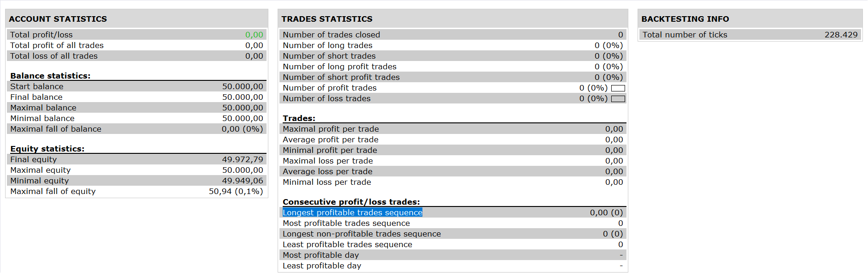Click Number of trades closed row
Viewport: 868px width, 273px height.
[453, 35]
